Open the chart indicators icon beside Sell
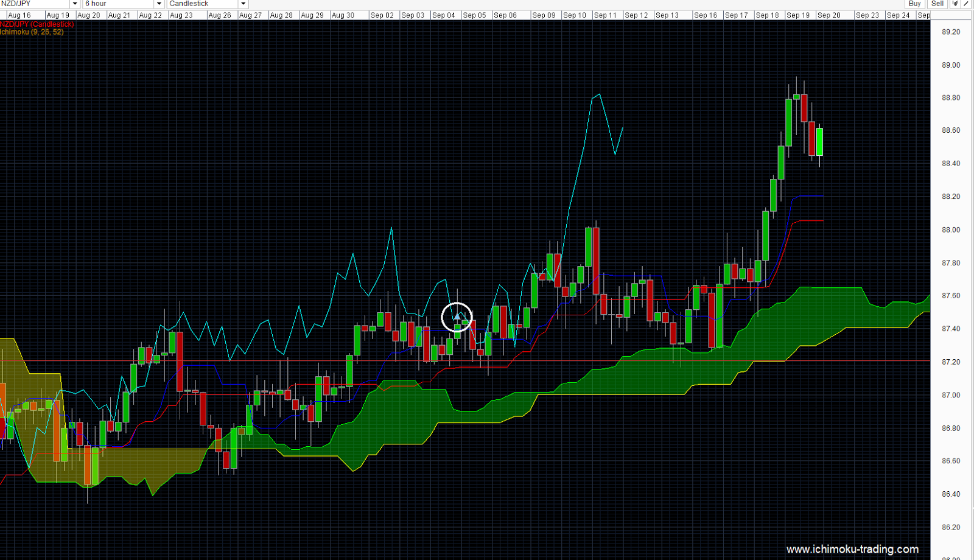The image size is (974, 560). 955,4
